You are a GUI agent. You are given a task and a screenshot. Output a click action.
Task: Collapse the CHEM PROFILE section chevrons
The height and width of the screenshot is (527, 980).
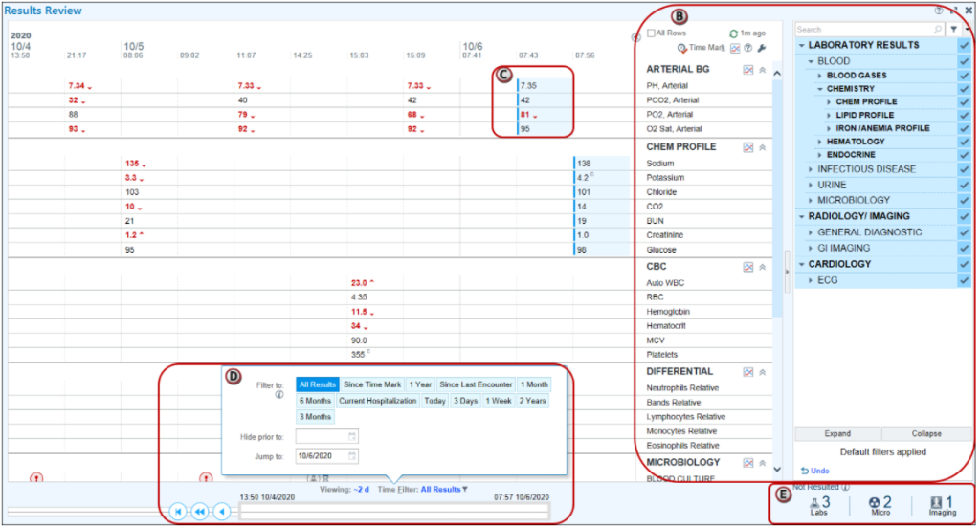click(763, 147)
